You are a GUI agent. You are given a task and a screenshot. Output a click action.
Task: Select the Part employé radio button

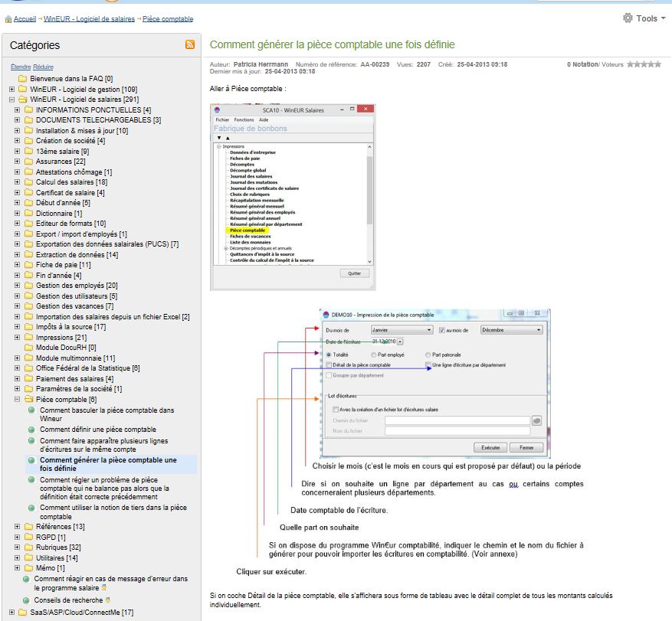pyautogui.click(x=374, y=355)
